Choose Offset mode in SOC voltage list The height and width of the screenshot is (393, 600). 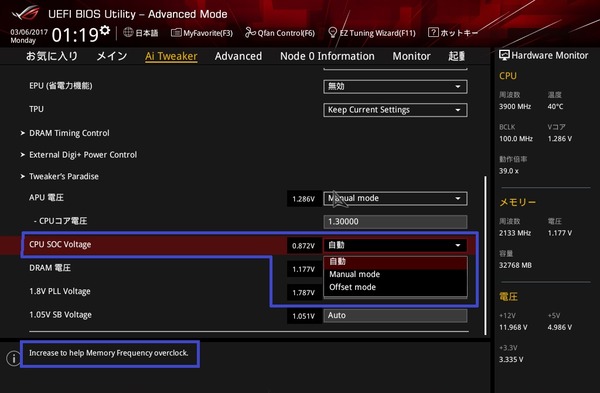395,287
